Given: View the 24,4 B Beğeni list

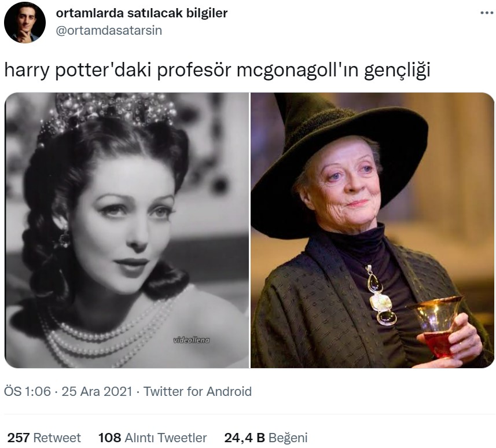Looking at the screenshot, I should (x=266, y=438).
